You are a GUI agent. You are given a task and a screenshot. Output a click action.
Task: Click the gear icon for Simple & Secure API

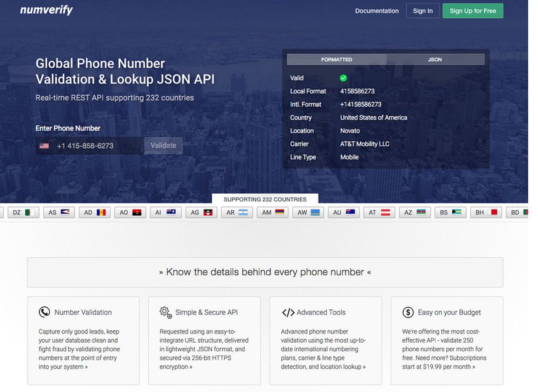(165, 312)
